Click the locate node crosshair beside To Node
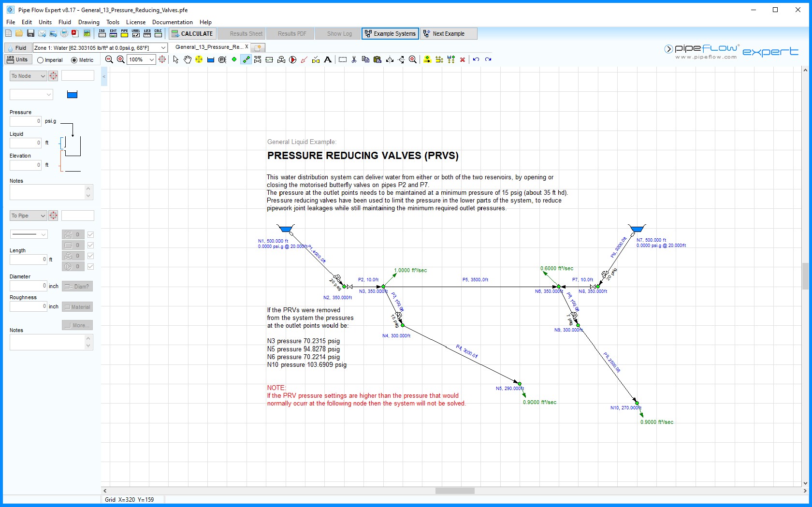Viewport: 812px width, 507px height. coord(53,76)
